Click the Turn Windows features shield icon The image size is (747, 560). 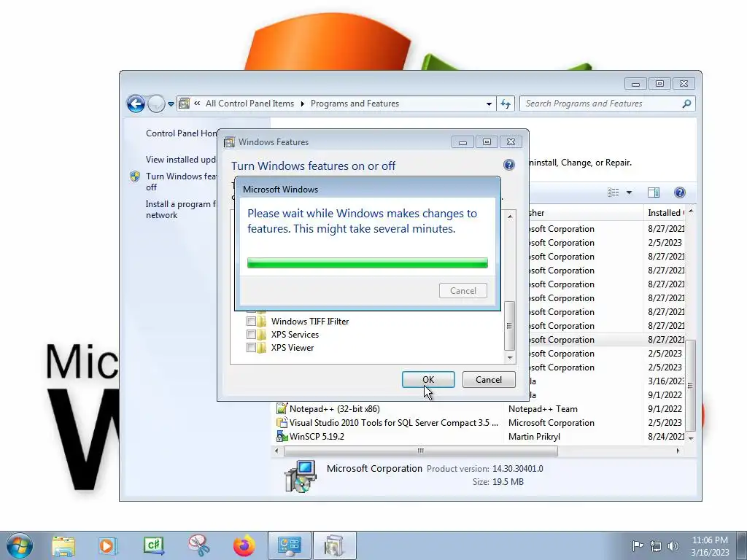click(135, 176)
